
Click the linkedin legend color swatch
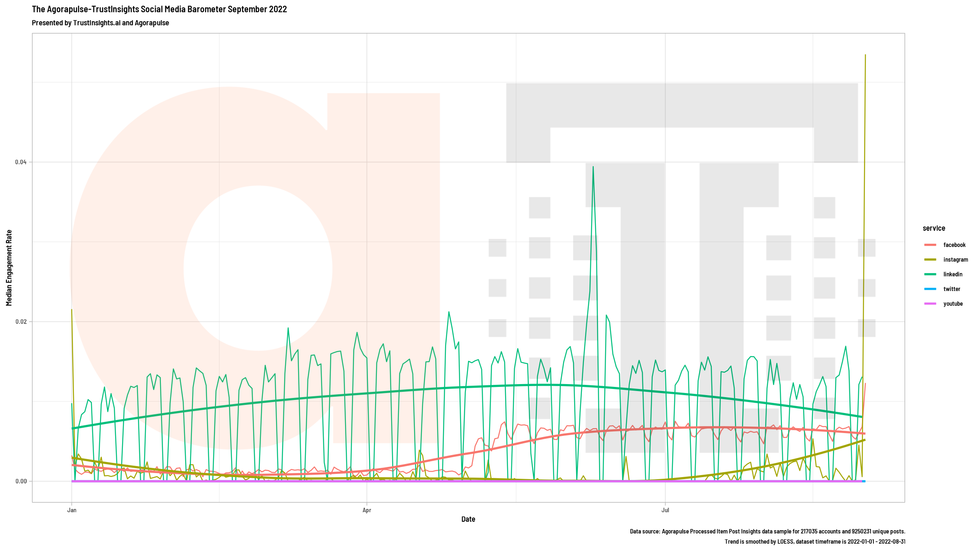click(x=930, y=274)
